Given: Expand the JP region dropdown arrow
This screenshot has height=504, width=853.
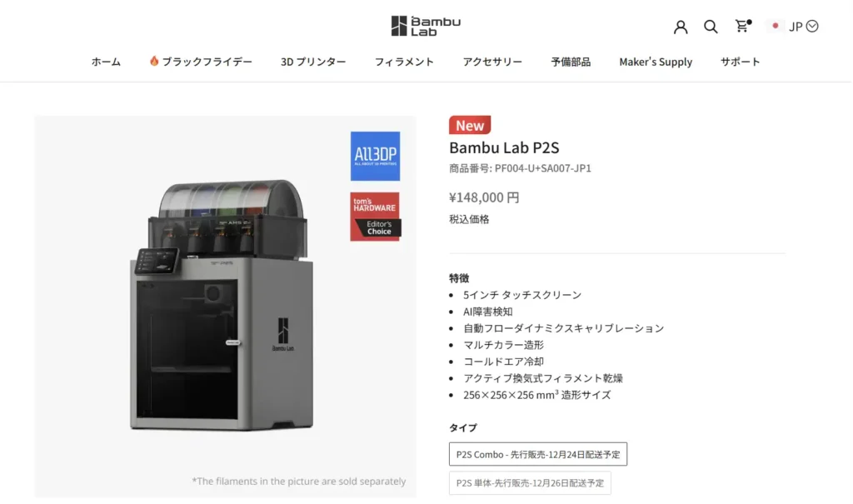Looking at the screenshot, I should (812, 26).
